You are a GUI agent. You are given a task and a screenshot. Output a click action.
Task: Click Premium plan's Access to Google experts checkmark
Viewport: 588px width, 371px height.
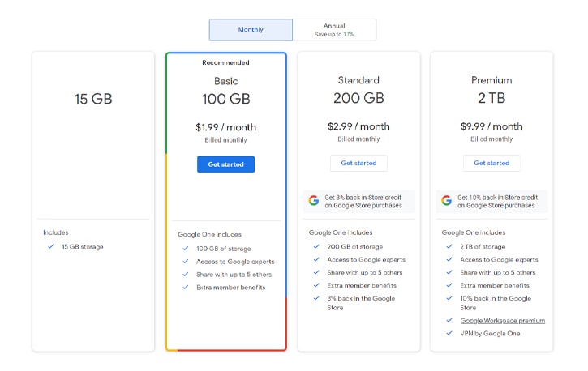(x=449, y=259)
